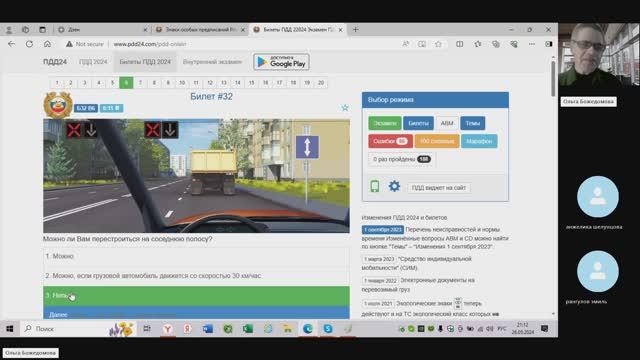Open the Read aloud icon in address bar
Image resolution: width=640 pixels, height=360 pixels.
(x=405, y=44)
